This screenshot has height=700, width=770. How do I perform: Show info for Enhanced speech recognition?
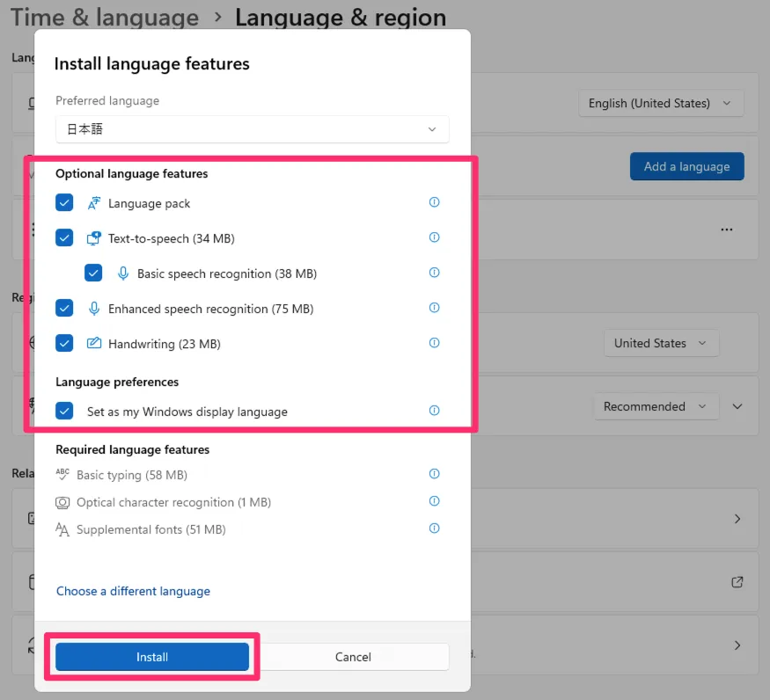[434, 308]
